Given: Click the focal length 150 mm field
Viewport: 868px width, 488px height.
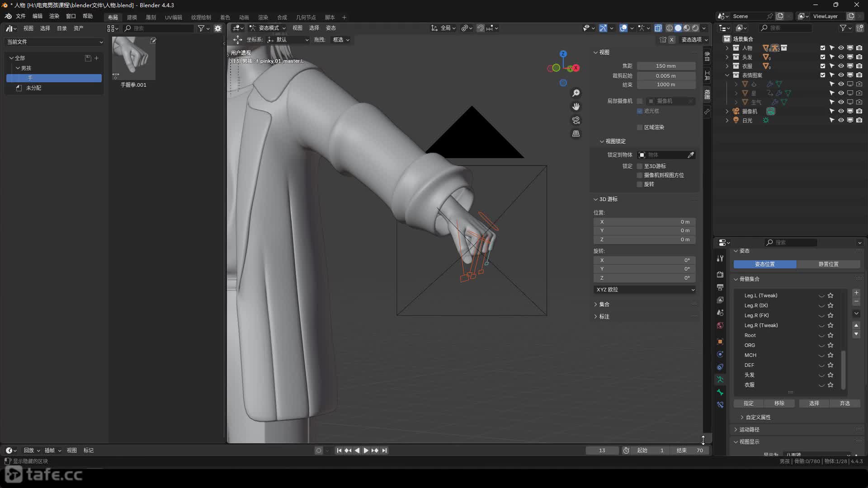Looking at the screenshot, I should coord(665,66).
